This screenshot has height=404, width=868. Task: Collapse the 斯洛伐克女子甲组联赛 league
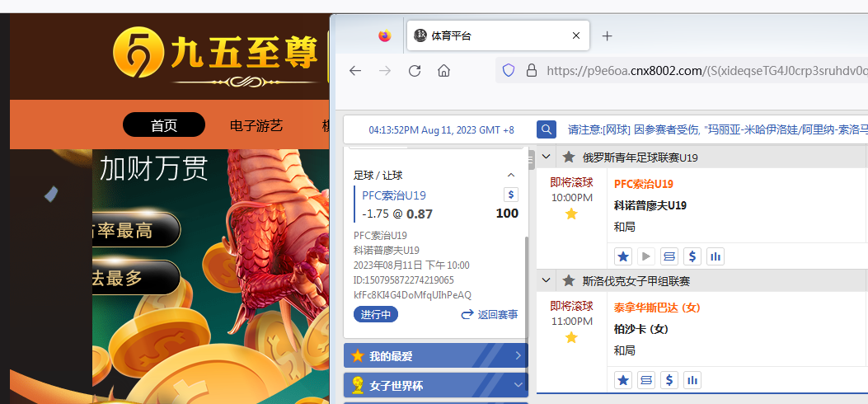546,281
